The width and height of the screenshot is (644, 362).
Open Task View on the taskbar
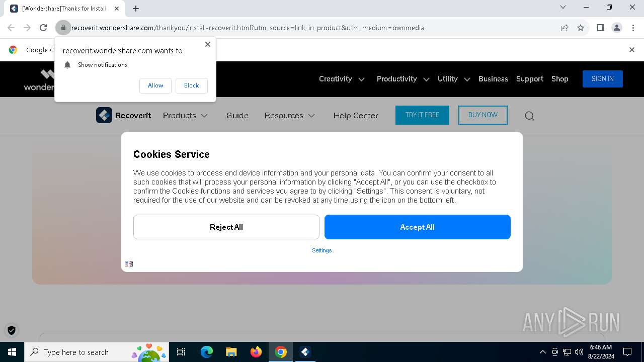[x=181, y=352]
